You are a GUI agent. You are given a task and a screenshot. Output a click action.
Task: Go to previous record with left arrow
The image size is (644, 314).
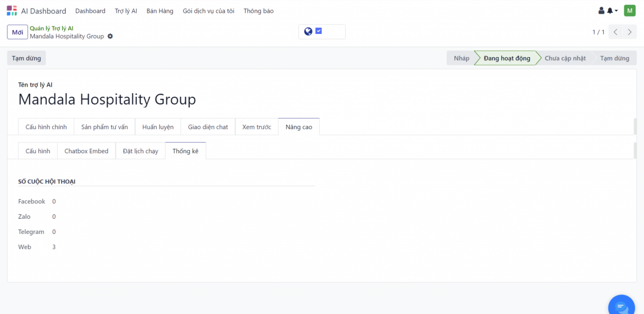click(616, 32)
